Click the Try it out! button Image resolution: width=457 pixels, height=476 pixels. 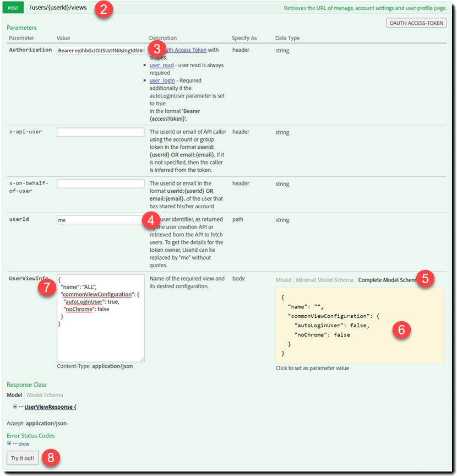coord(23,458)
